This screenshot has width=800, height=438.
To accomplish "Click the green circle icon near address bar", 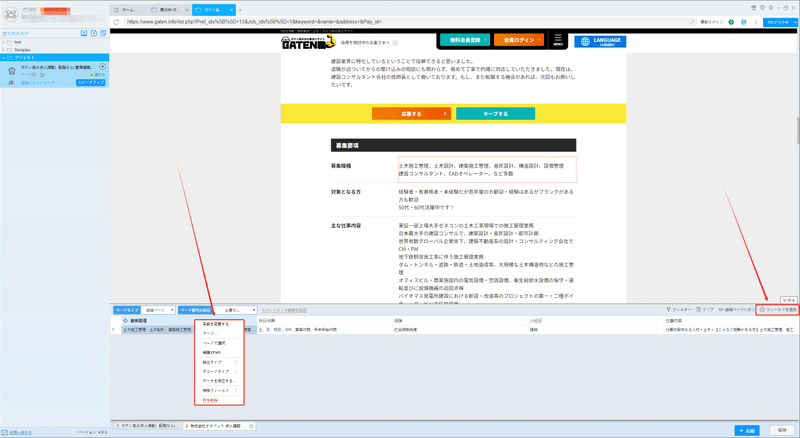I will point(731,22).
